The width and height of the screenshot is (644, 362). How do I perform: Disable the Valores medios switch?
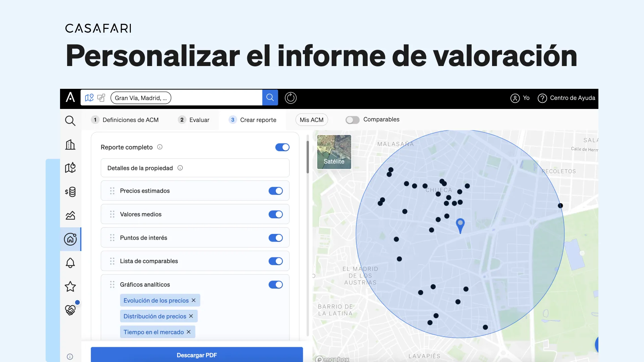(275, 214)
